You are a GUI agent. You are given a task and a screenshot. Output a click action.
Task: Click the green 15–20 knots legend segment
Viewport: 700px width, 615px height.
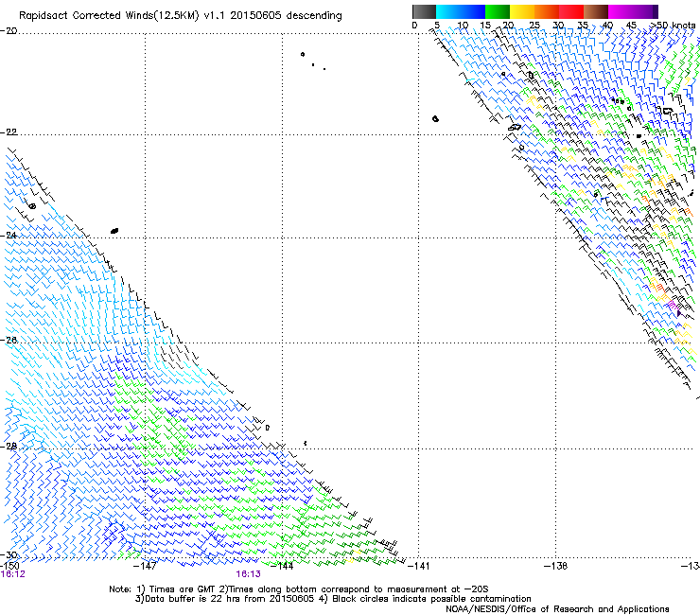498,11
